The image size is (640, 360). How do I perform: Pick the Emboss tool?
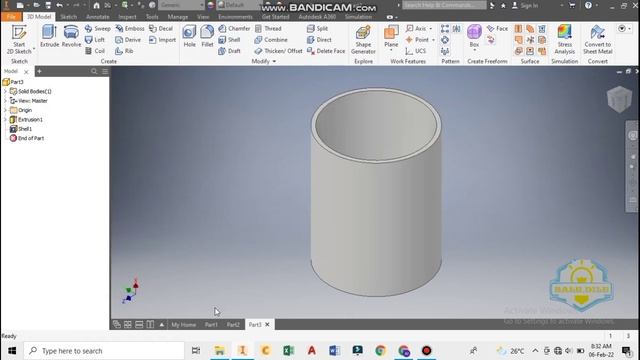tap(130, 29)
